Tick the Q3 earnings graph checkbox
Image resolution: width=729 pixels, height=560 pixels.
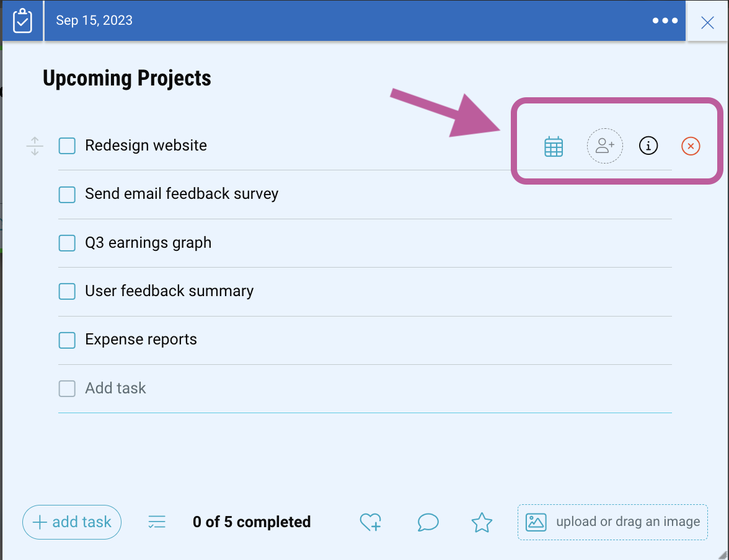pos(67,243)
